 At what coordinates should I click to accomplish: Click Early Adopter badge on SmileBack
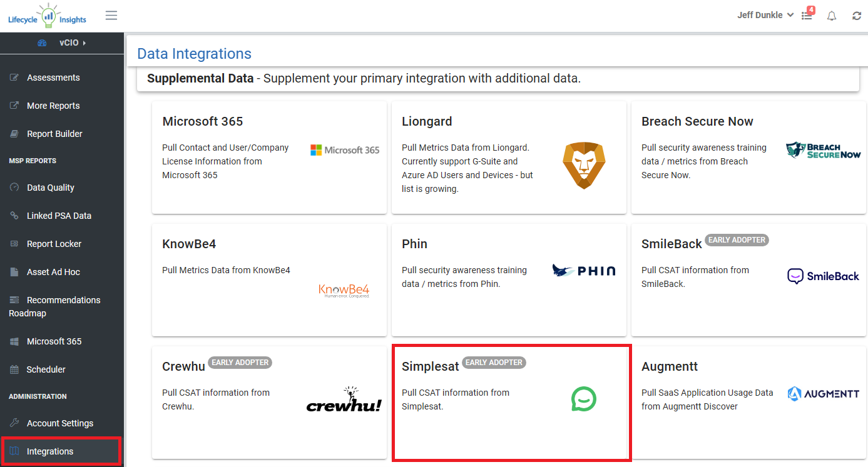[737, 240]
